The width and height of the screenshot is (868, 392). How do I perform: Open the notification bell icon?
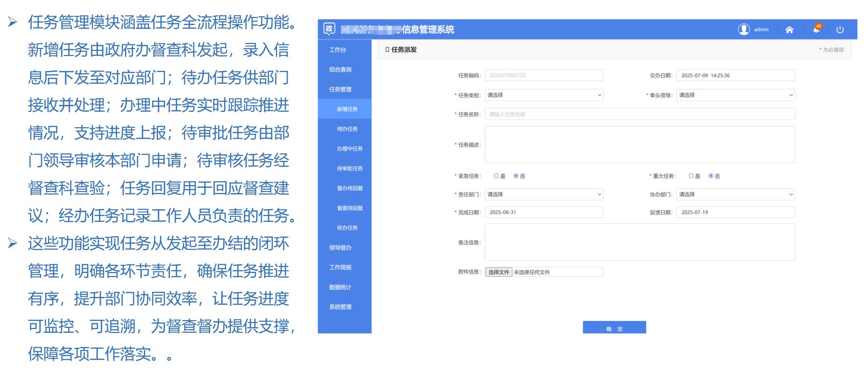(816, 29)
